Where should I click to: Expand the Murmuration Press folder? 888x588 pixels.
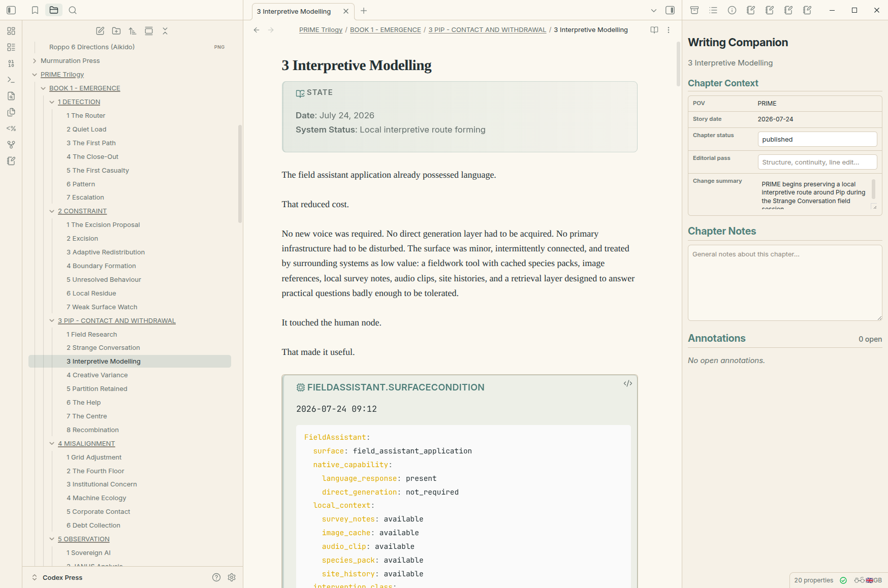35,61
